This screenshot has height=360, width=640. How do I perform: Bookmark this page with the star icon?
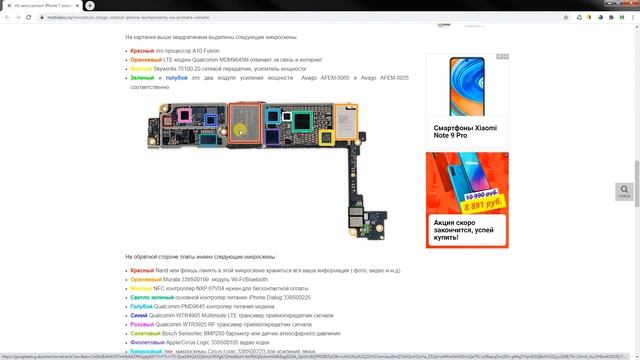(x=566, y=18)
